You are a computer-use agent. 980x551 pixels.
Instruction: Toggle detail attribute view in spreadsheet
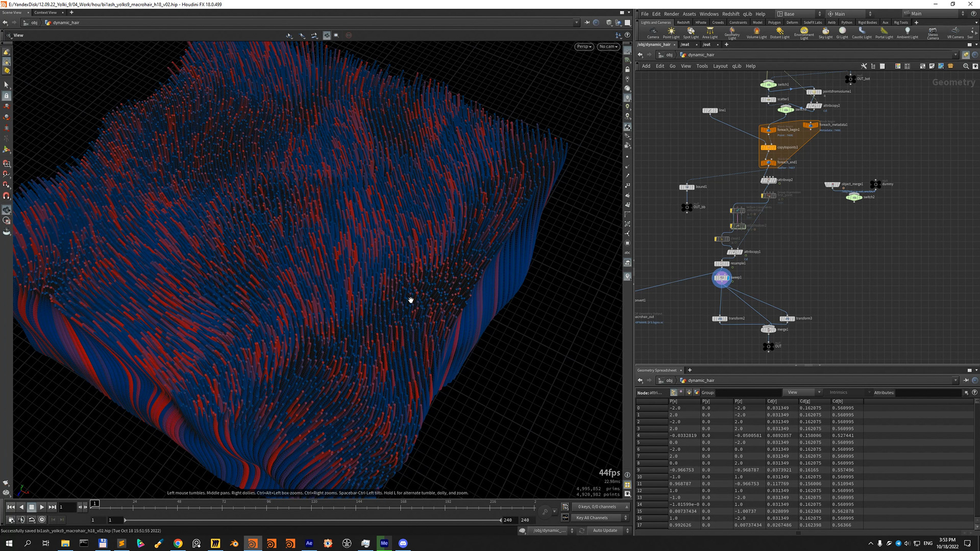696,392
